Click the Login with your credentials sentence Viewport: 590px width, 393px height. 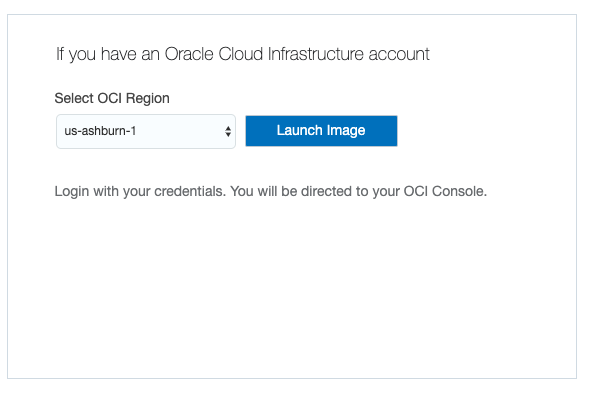click(271, 191)
